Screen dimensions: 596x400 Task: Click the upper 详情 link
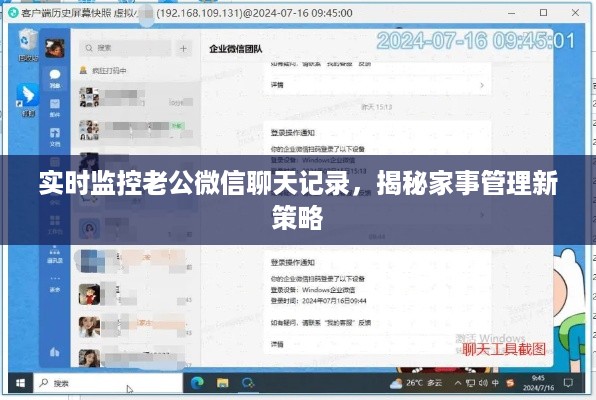point(277,85)
